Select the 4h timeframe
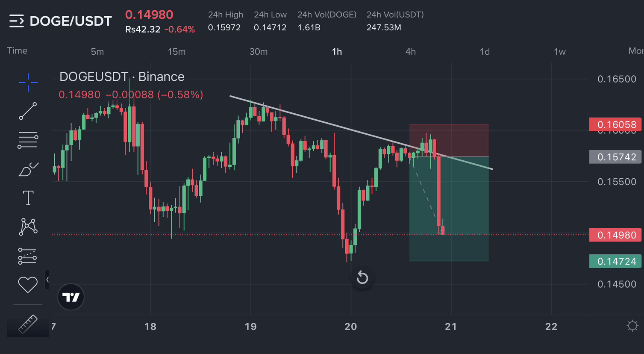This screenshot has height=354, width=644. (x=411, y=52)
